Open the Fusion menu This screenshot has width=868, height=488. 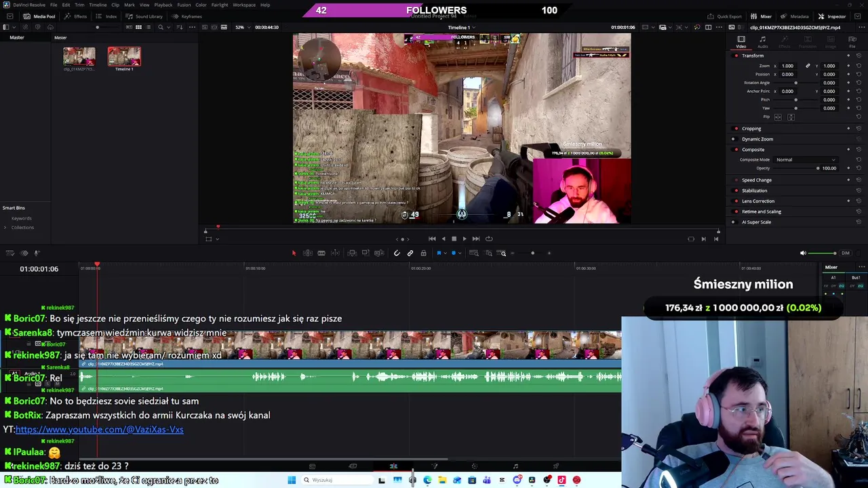[184, 5]
